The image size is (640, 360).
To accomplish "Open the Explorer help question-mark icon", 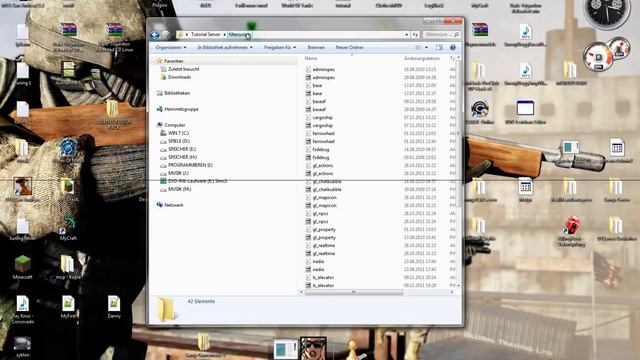I will [x=453, y=47].
